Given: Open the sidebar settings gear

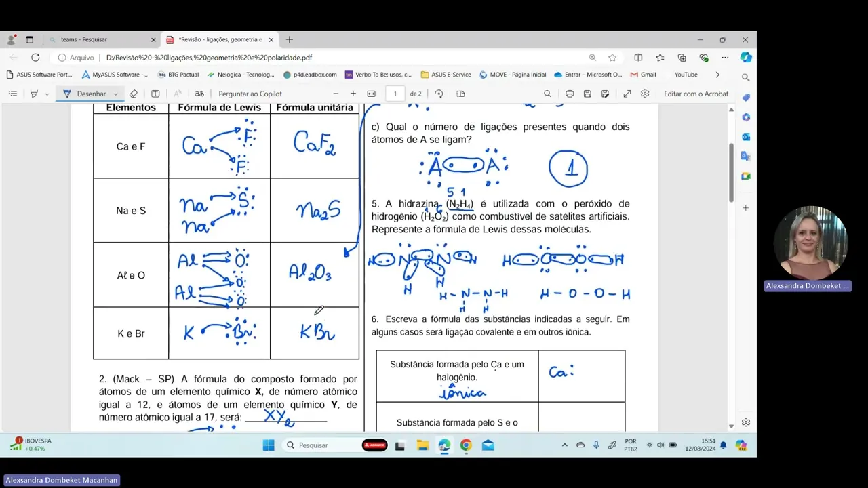Looking at the screenshot, I should (746, 422).
